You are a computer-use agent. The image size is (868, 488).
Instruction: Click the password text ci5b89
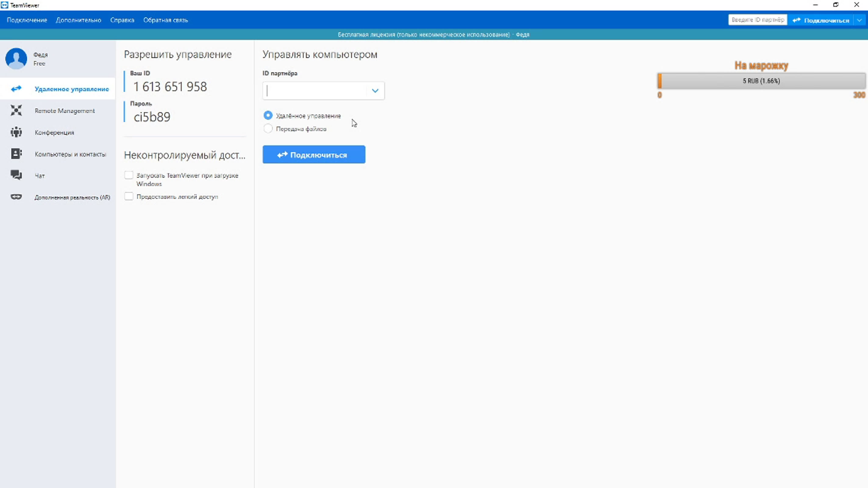pos(152,117)
